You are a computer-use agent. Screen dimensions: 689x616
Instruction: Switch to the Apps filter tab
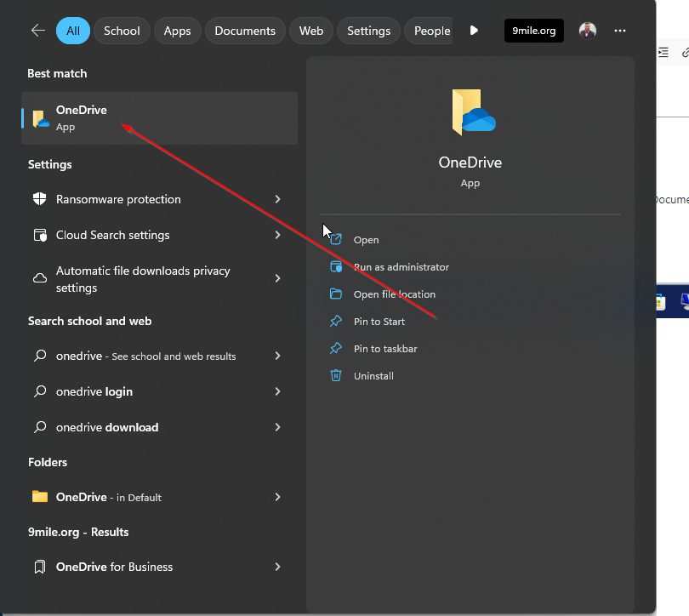pos(178,31)
